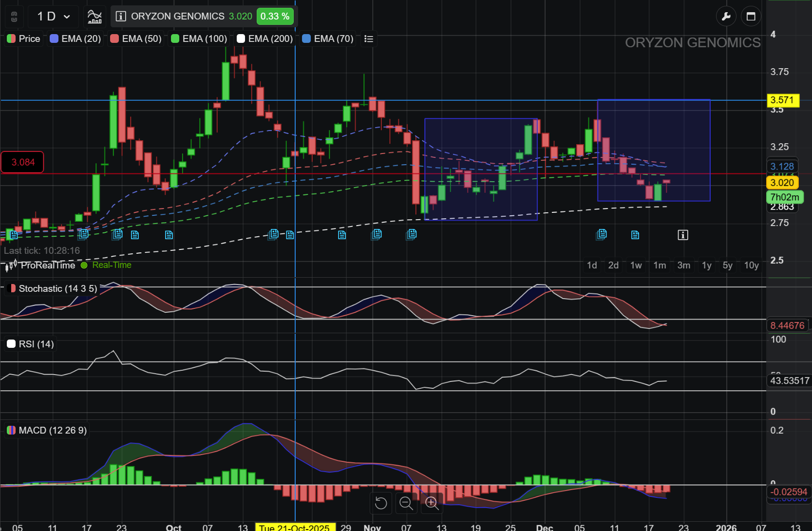Click the EMA (50) color swatch

click(114, 39)
